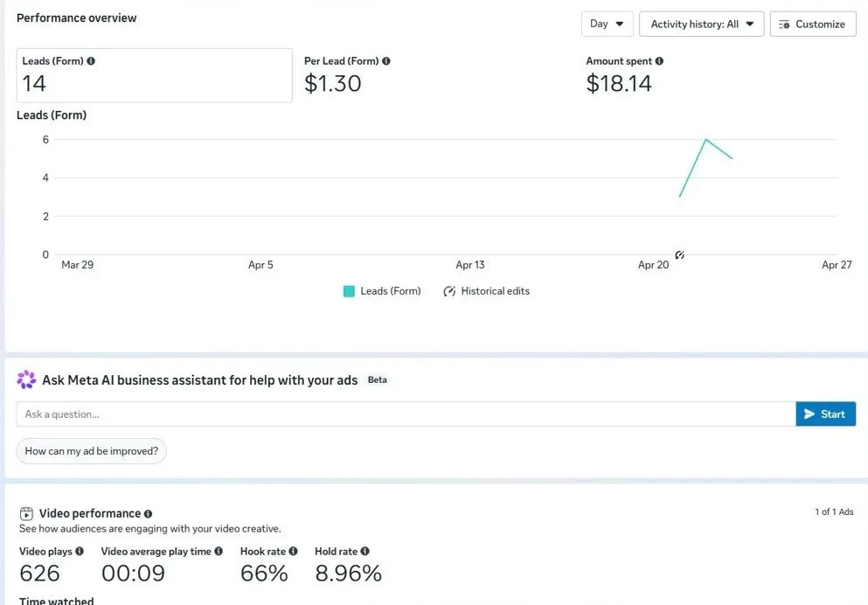Click the teal line peak on the chart
This screenshot has height=605, width=868.
click(x=705, y=140)
